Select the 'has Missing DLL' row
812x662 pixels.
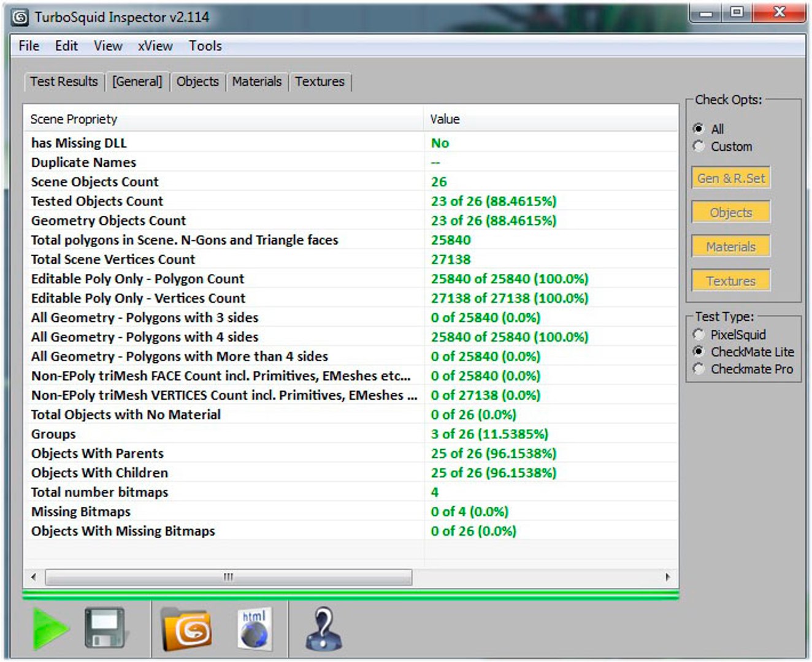tap(351, 143)
